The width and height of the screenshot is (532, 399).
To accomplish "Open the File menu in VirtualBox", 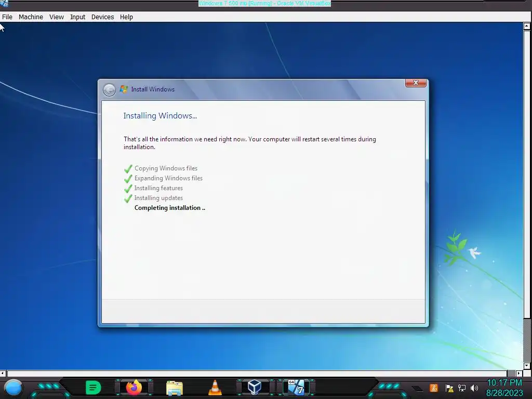I will (x=7, y=17).
